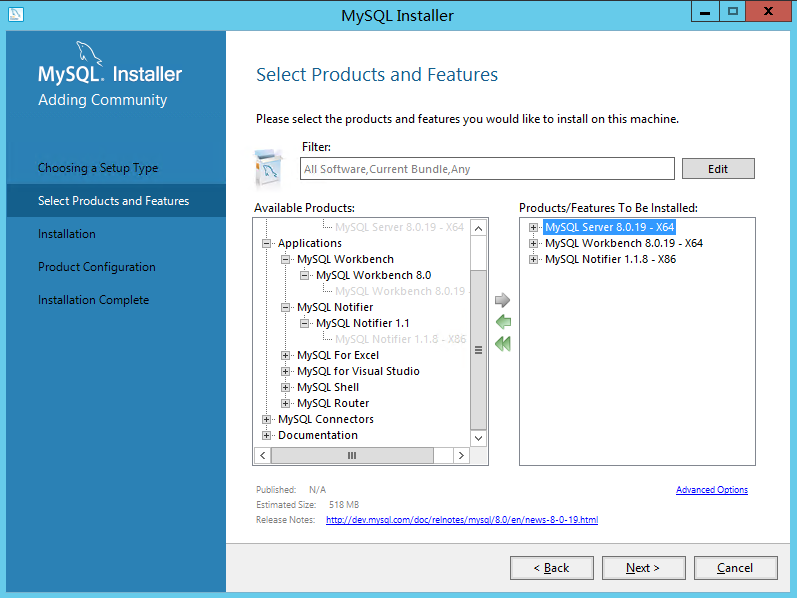Click the green remove-product left arrow
The width and height of the screenshot is (797, 598).
pyautogui.click(x=503, y=322)
